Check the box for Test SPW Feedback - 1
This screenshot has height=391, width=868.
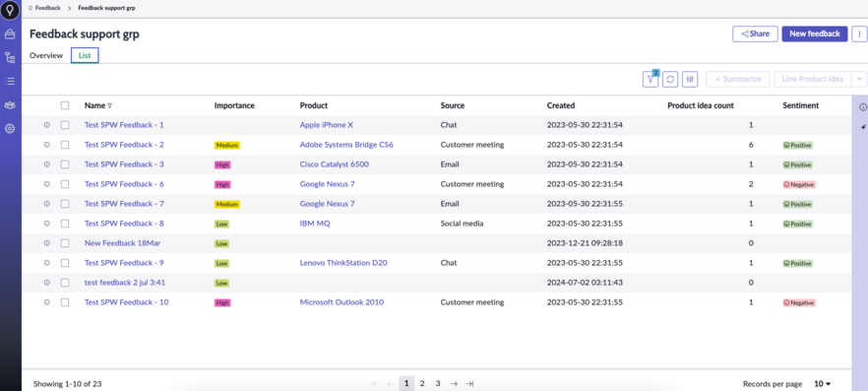tap(65, 125)
